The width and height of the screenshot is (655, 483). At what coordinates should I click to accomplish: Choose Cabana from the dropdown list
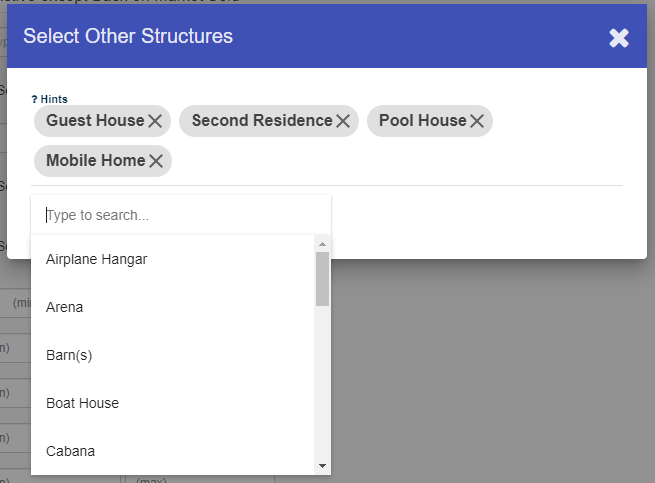coord(70,451)
